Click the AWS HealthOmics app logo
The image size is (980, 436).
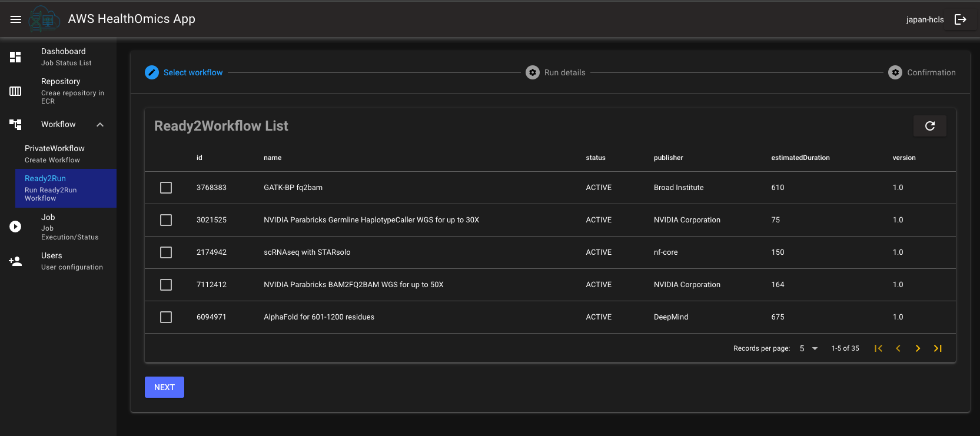(45, 19)
